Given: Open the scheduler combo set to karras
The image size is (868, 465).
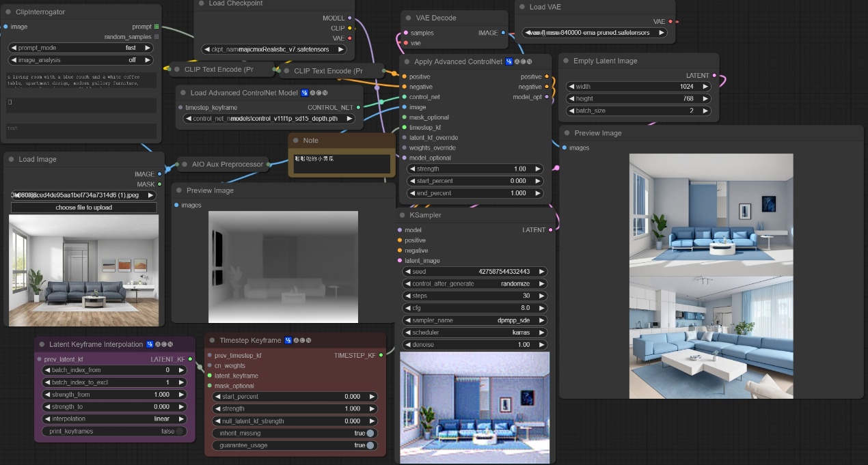Looking at the screenshot, I should click(476, 333).
